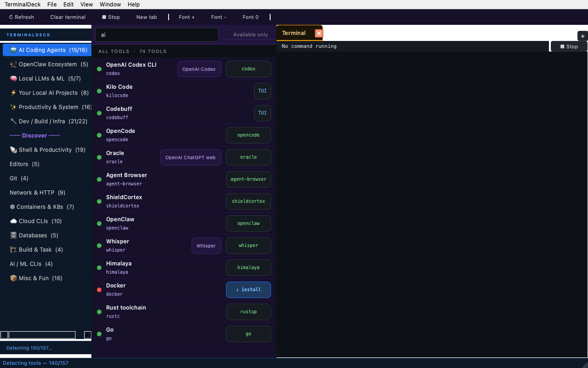Click the sidebar horizontal scrollbar thumb
The height and width of the screenshot is (368, 588).
42,335
